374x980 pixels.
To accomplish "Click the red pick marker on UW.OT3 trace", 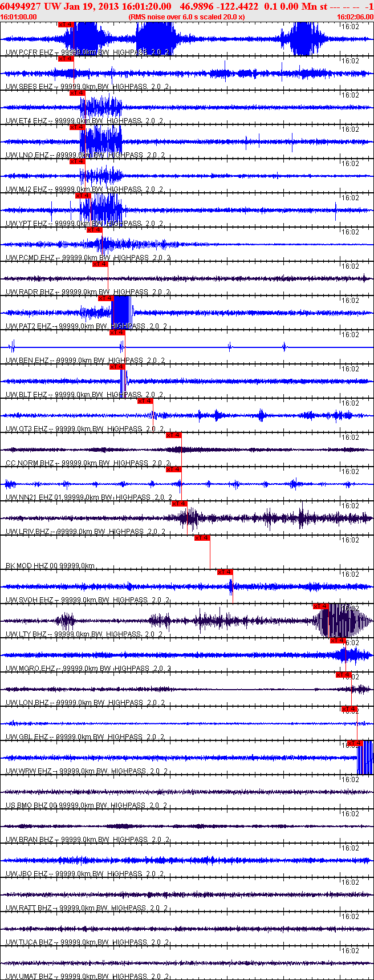I will click(x=145, y=401).
